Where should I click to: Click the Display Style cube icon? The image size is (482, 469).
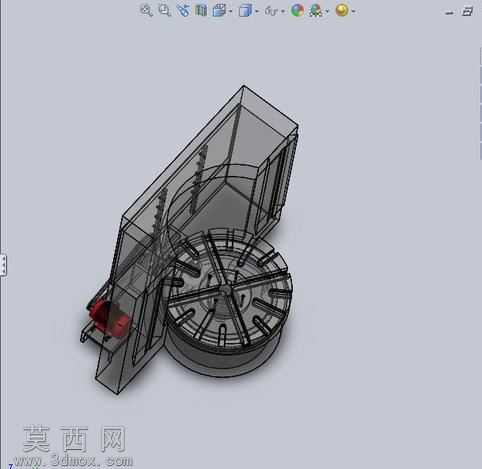pos(245,11)
